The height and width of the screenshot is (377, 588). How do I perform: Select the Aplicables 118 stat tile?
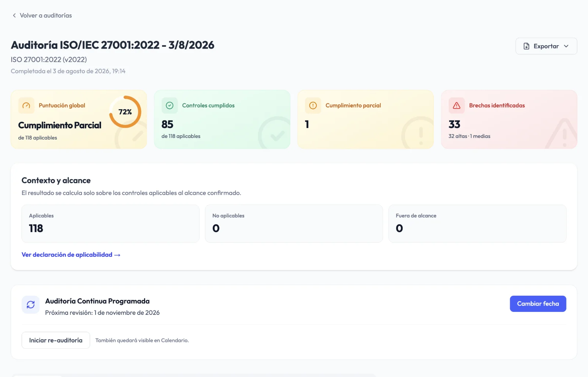pos(110,224)
